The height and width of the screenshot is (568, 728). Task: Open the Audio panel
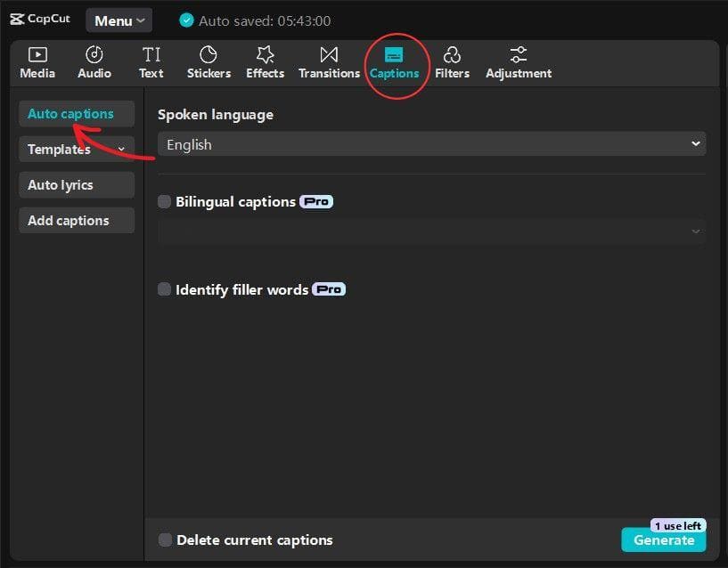click(94, 62)
